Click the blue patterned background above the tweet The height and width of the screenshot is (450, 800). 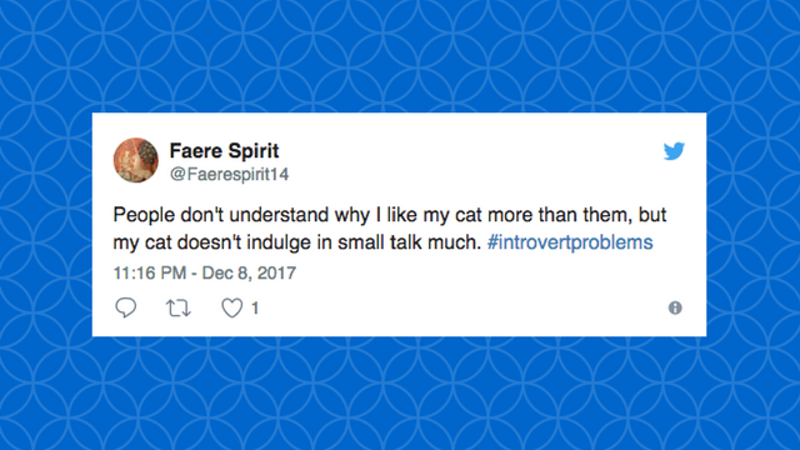pos(400,56)
